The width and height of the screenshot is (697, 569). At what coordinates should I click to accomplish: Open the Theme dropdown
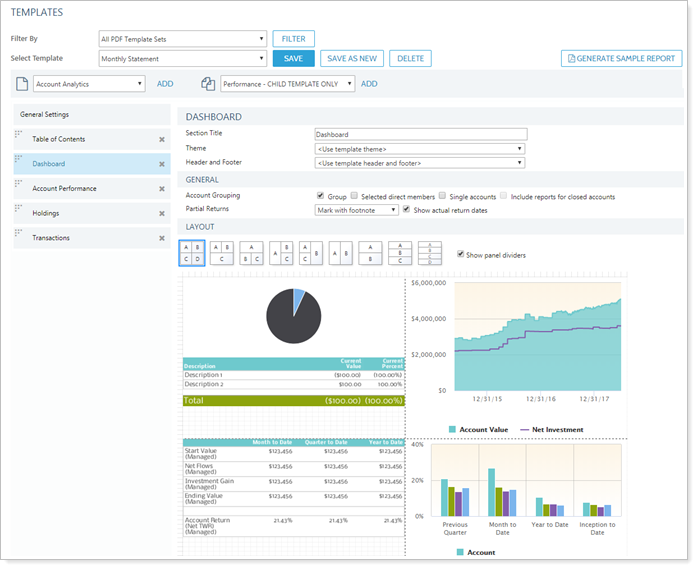pos(419,148)
